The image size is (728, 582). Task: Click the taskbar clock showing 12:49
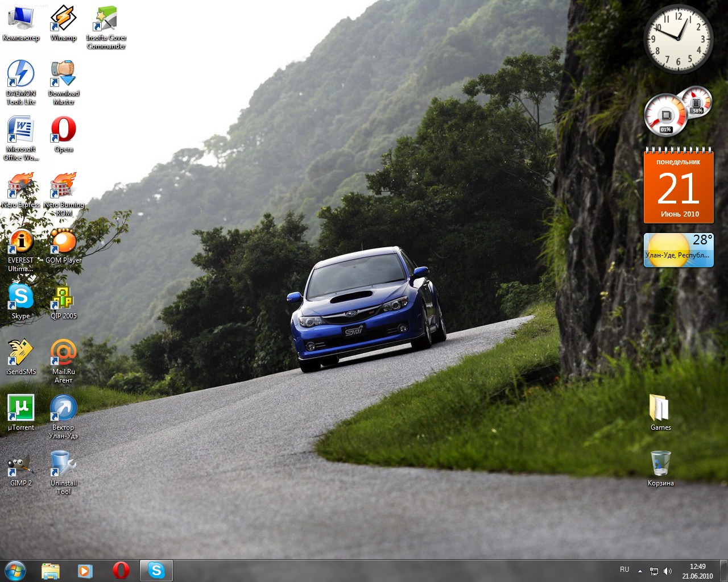(697, 571)
